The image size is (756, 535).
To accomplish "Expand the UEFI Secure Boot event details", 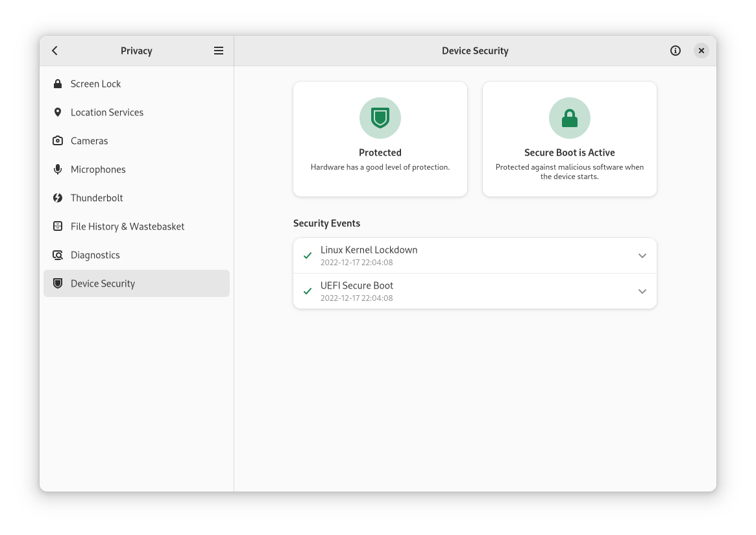I will tap(642, 291).
